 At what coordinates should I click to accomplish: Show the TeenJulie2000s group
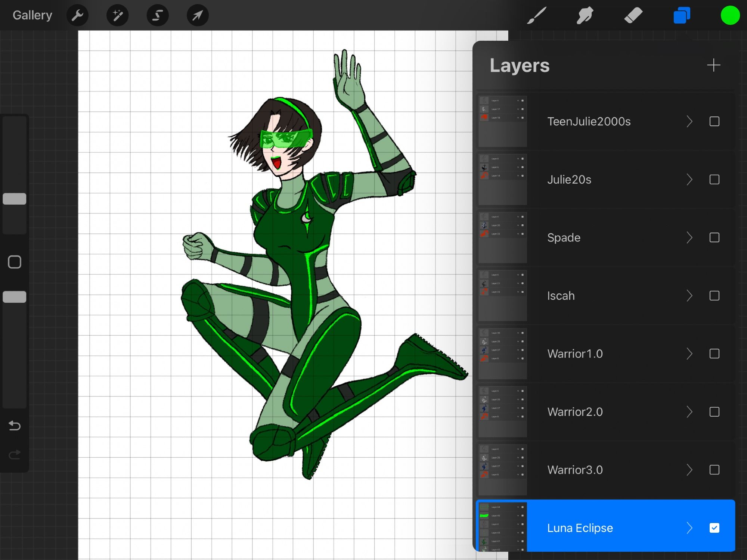714,121
